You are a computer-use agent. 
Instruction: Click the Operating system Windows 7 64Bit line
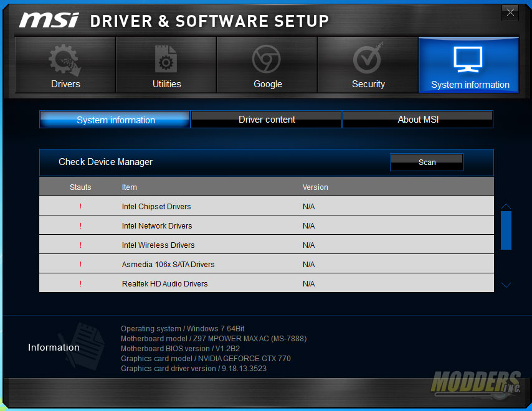click(x=183, y=329)
